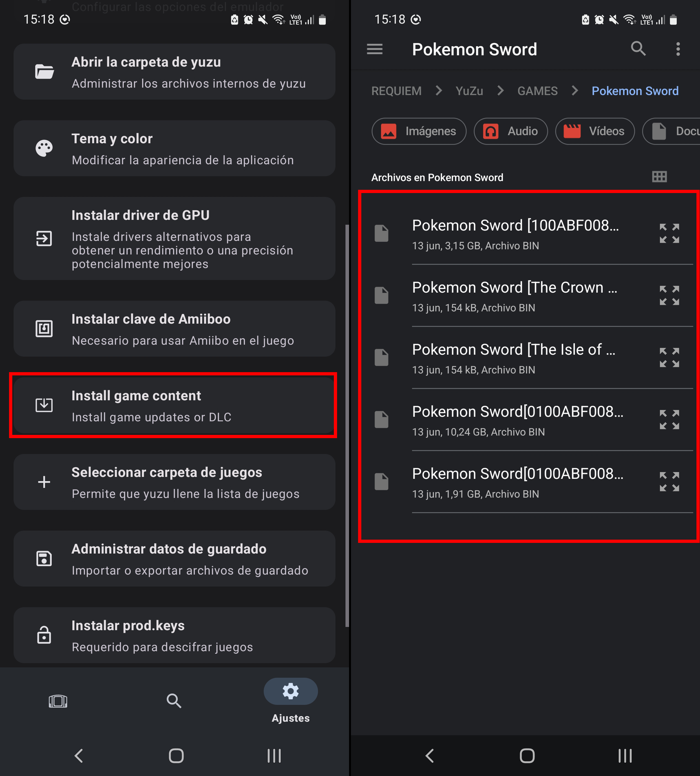This screenshot has width=700, height=776.
Task: Go to REQUIEM in breadcrumb
Action: point(396,91)
